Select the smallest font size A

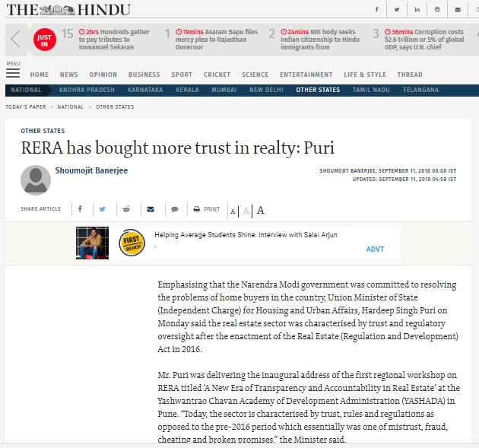tap(233, 211)
